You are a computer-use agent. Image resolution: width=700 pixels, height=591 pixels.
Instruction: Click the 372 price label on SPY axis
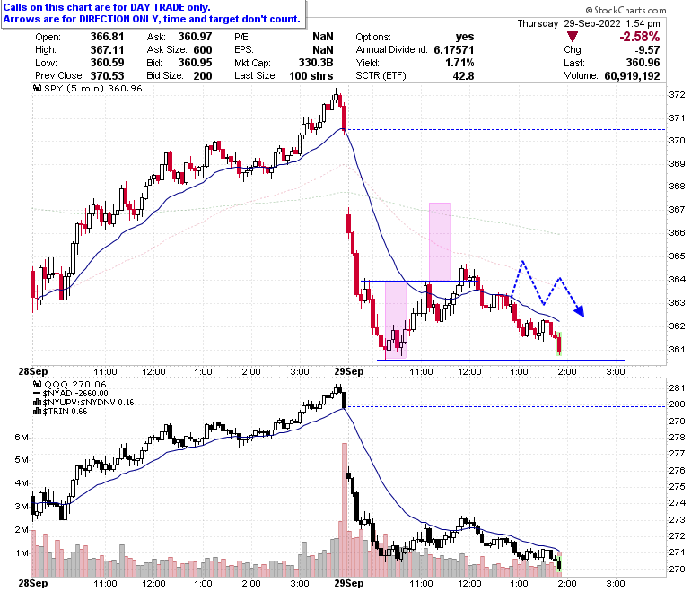click(x=677, y=94)
